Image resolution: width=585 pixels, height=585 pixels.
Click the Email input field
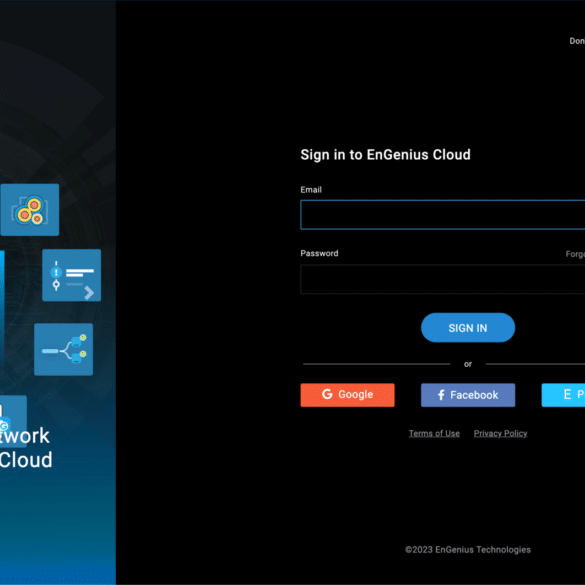click(x=442, y=215)
